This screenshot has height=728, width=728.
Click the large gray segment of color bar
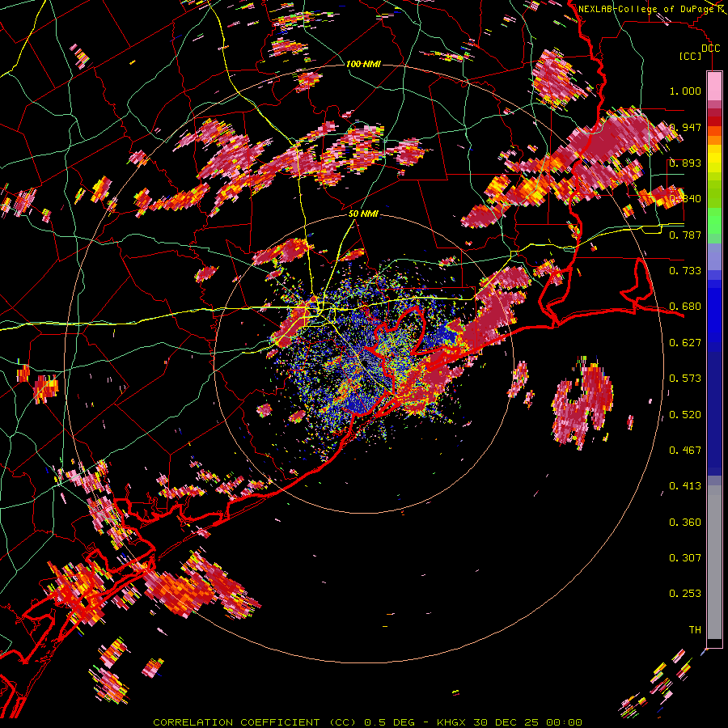[x=714, y=562]
